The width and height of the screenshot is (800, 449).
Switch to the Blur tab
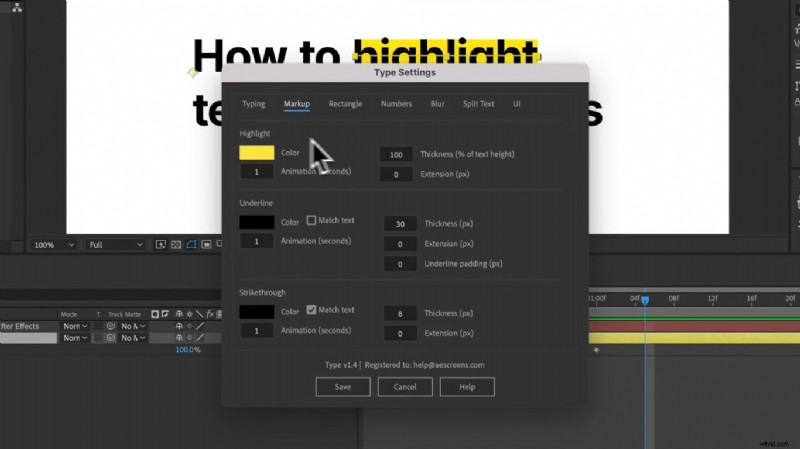pyautogui.click(x=437, y=104)
